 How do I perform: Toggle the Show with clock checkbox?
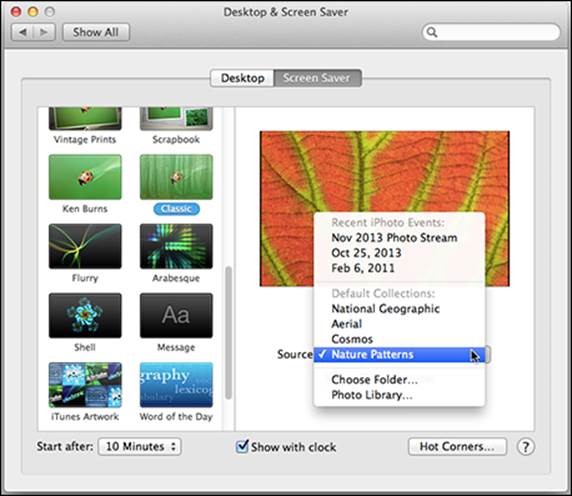tap(242, 446)
